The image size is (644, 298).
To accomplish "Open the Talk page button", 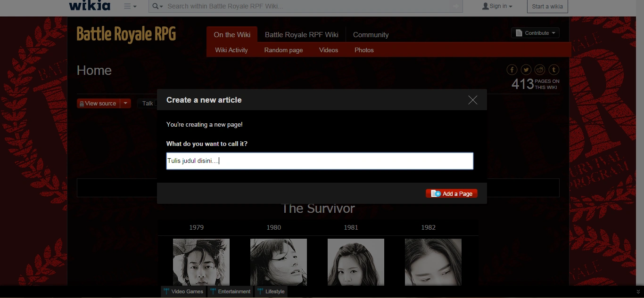I will (x=148, y=104).
